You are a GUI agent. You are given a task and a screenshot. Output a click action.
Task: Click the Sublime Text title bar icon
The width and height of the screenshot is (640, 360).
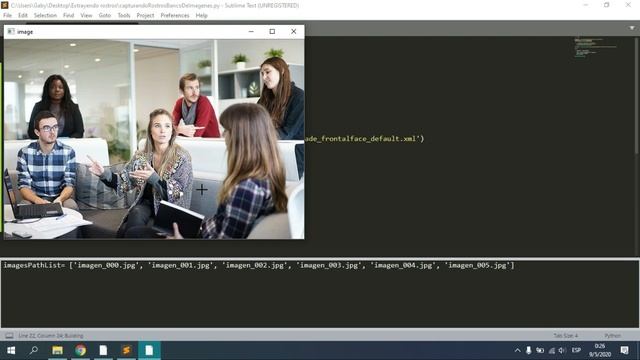(5, 5)
